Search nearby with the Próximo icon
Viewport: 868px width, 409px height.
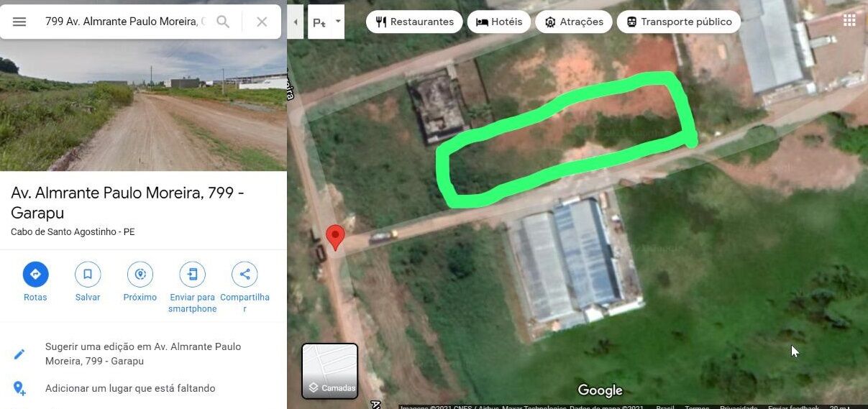(x=140, y=274)
